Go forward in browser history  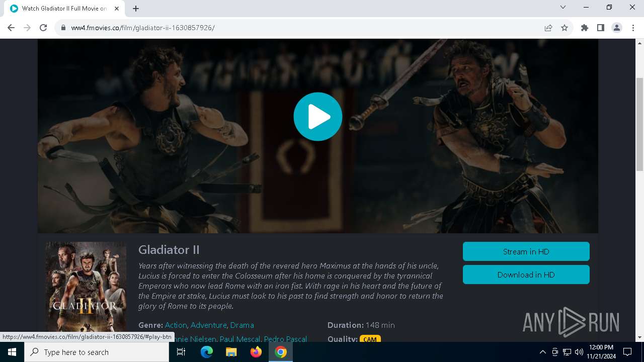tap(27, 28)
